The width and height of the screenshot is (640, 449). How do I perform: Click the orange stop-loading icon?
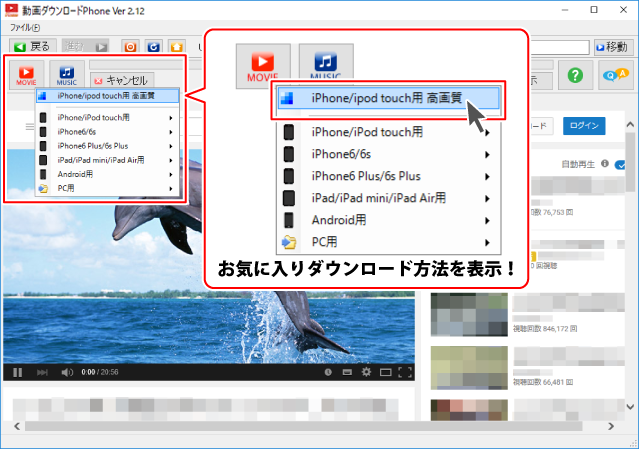point(130,47)
